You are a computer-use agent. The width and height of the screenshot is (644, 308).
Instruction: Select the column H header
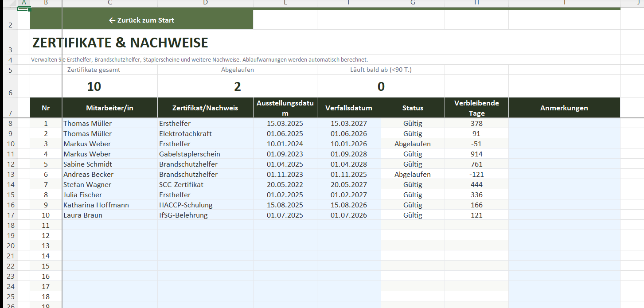(x=476, y=3)
